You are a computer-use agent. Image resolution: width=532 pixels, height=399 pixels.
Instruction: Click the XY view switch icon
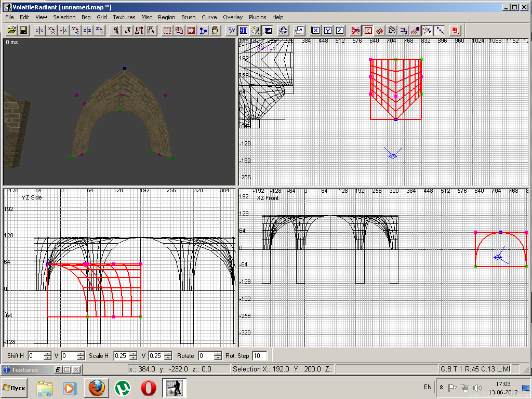[231, 31]
